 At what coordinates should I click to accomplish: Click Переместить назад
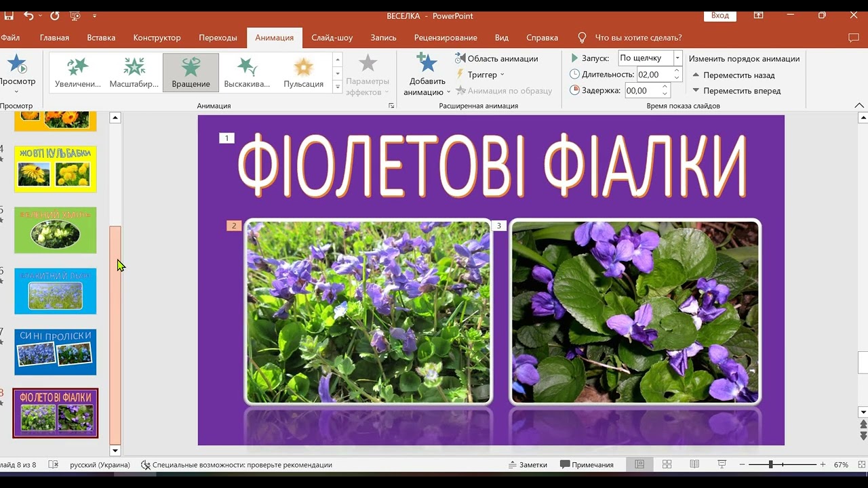click(732, 75)
